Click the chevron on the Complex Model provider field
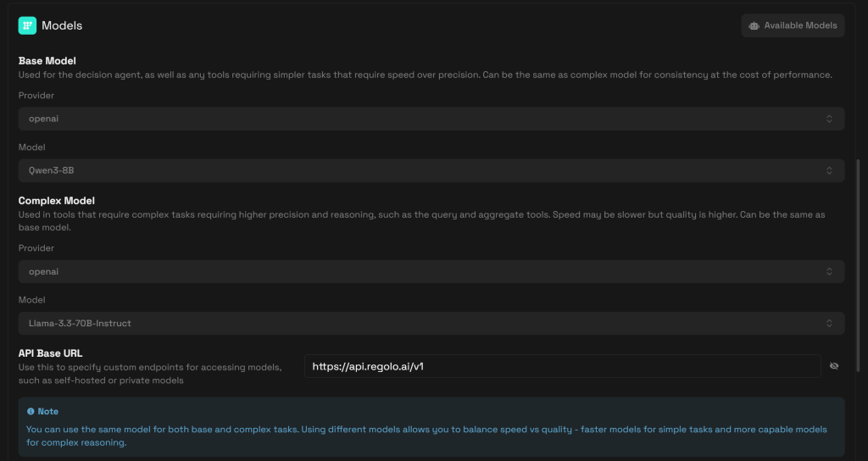 click(x=829, y=271)
